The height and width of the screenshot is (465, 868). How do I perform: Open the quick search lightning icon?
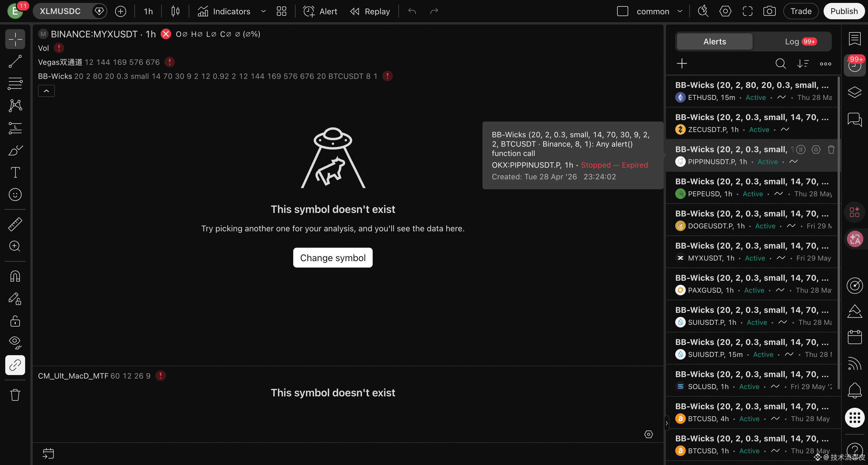(703, 11)
